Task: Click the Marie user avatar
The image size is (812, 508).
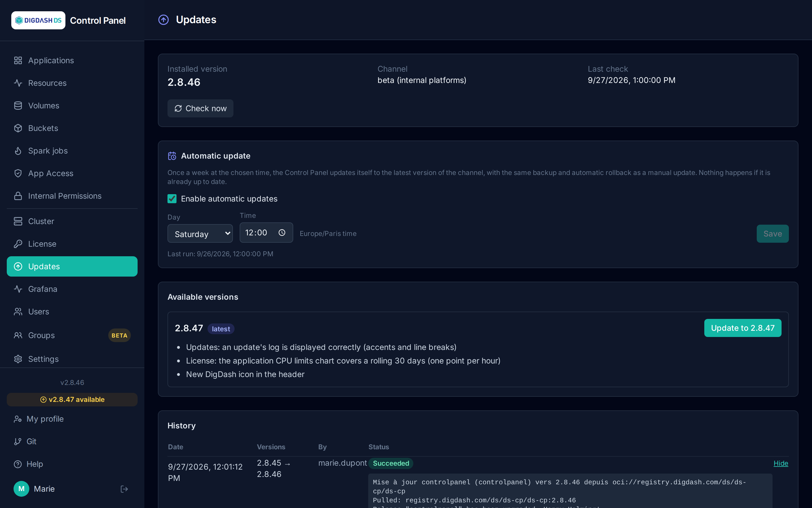Action: tap(21, 489)
